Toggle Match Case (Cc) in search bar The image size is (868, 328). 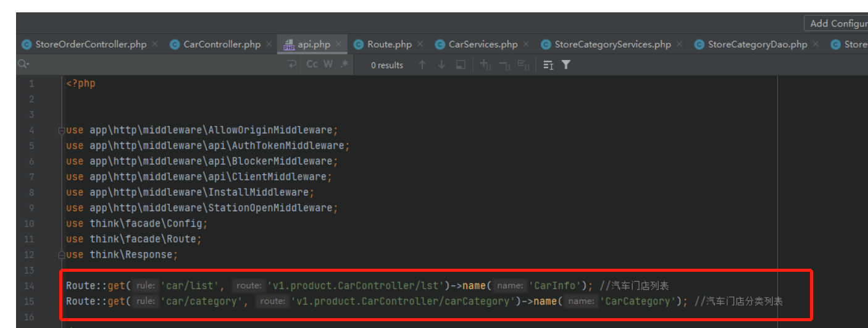312,64
